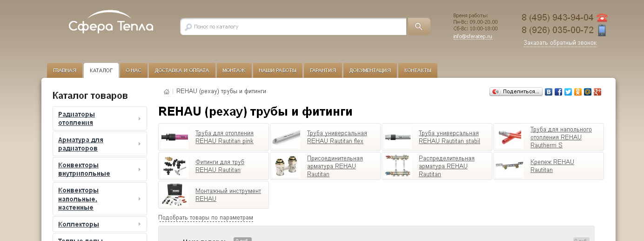The width and height of the screenshot is (644, 241).
Task: Expand Конвекторы напольные, настенные arrow
Action: tap(139, 199)
